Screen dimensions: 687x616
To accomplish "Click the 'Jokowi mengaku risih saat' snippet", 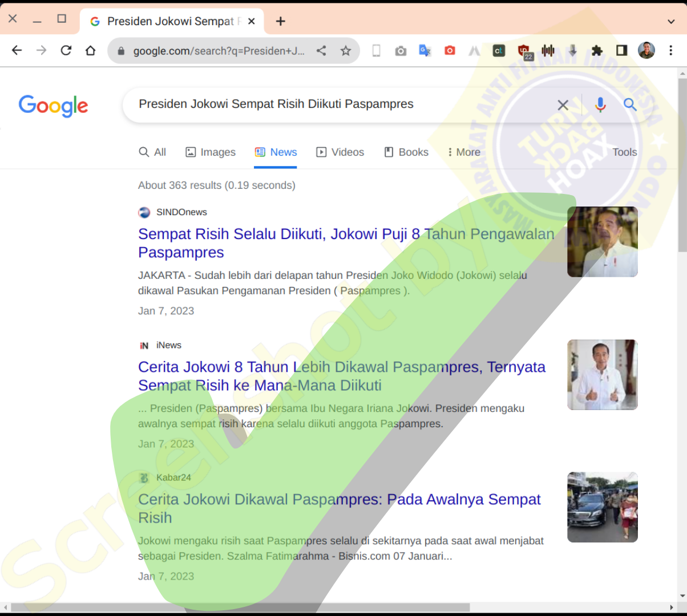I will click(341, 548).
